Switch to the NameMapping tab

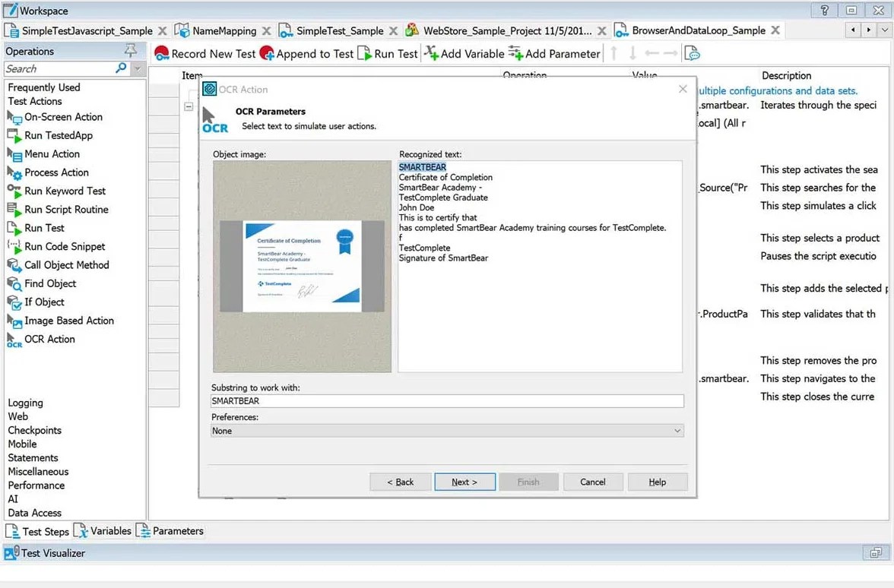(222, 31)
